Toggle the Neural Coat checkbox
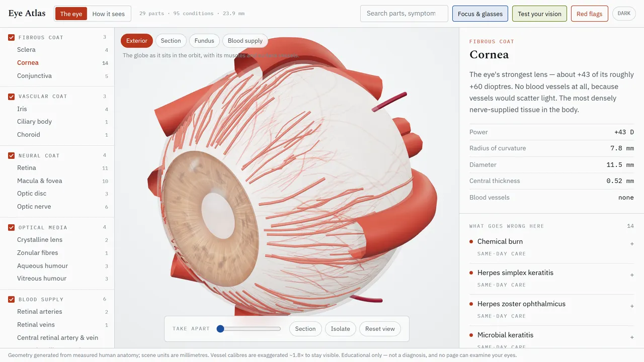644x362 pixels. click(11, 155)
